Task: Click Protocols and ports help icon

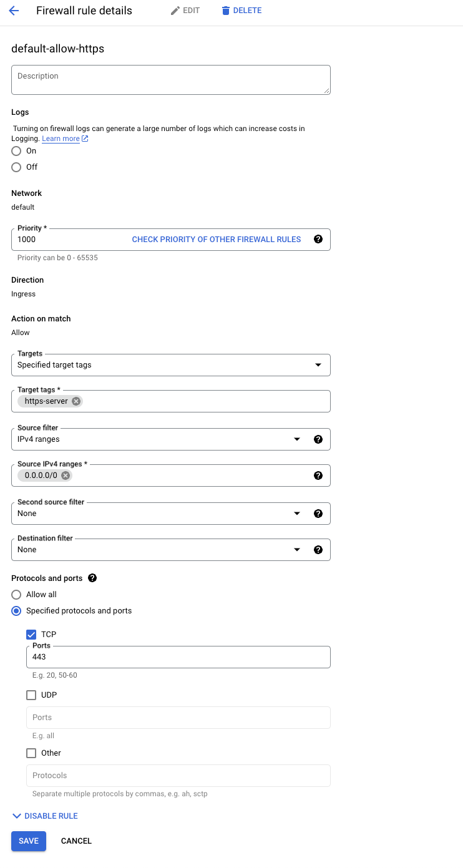Action: tap(92, 578)
